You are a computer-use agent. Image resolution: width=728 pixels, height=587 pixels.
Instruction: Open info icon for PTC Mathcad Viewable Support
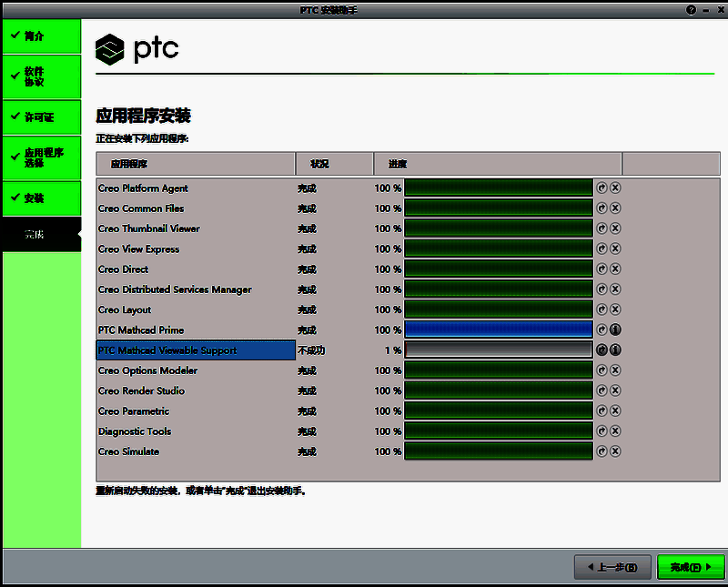point(616,350)
